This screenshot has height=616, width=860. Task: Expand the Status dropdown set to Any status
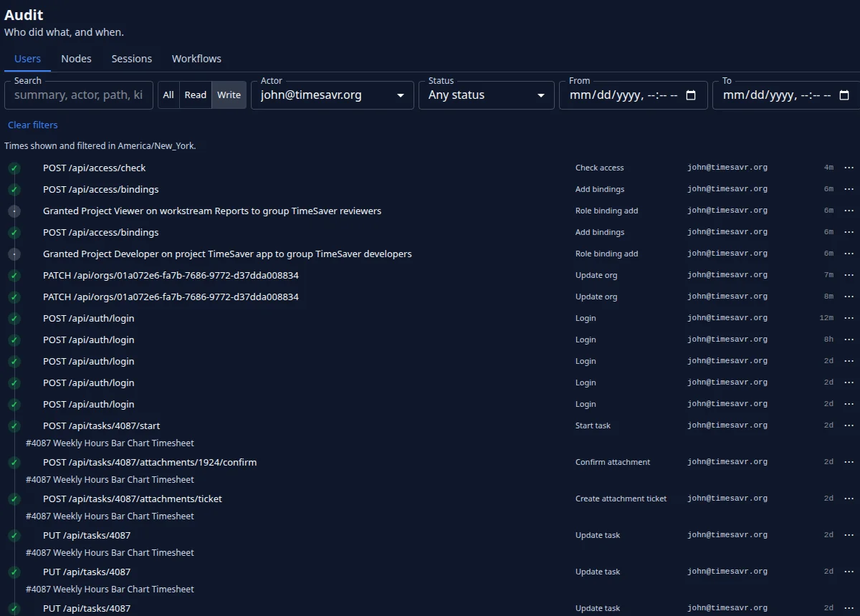[x=487, y=95]
